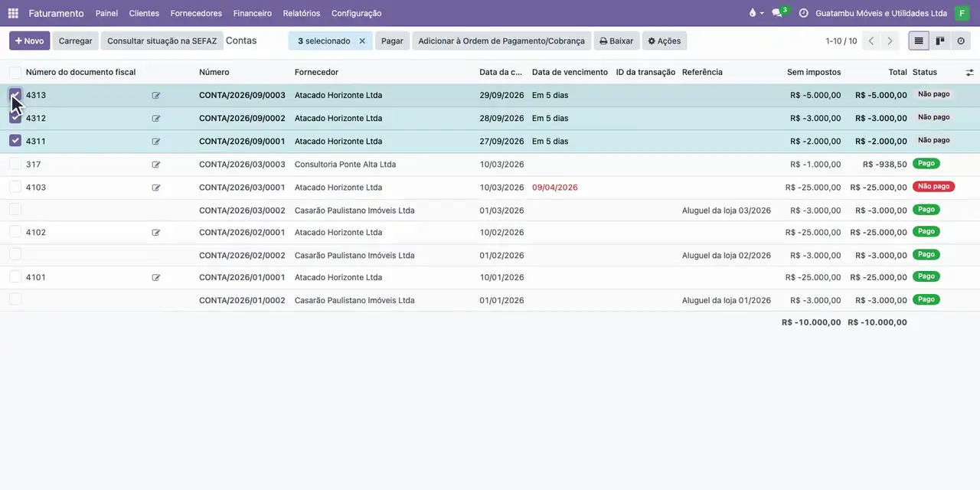Check the checkbox for row 4102

click(x=15, y=232)
